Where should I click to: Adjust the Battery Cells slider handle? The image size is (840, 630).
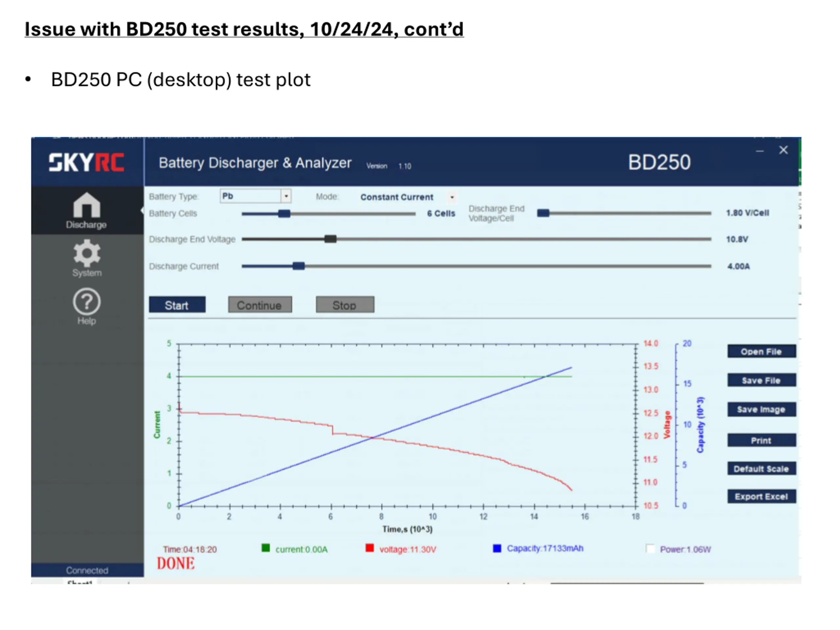click(284, 213)
